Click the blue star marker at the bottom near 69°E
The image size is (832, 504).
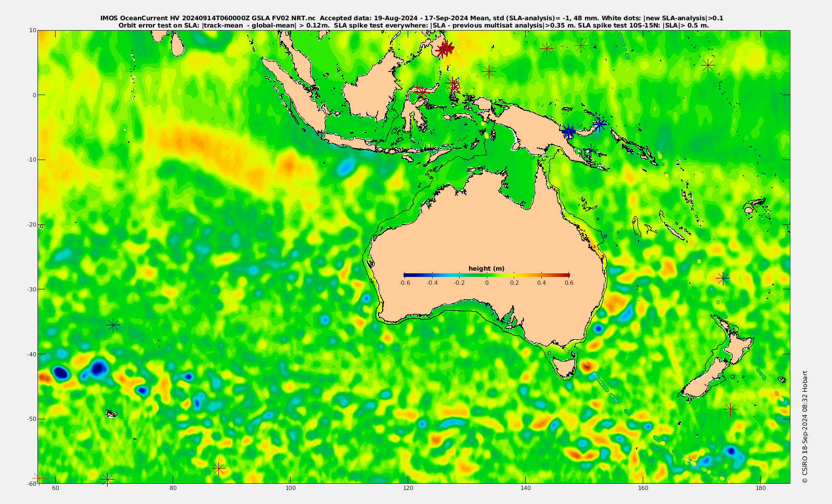pyautogui.click(x=107, y=479)
